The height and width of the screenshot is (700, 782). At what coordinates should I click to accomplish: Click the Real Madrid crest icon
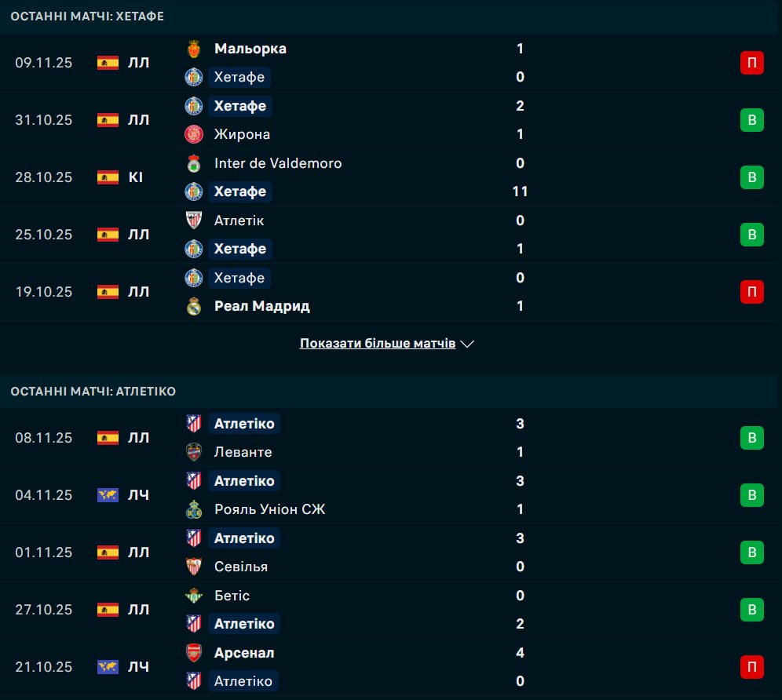(193, 306)
